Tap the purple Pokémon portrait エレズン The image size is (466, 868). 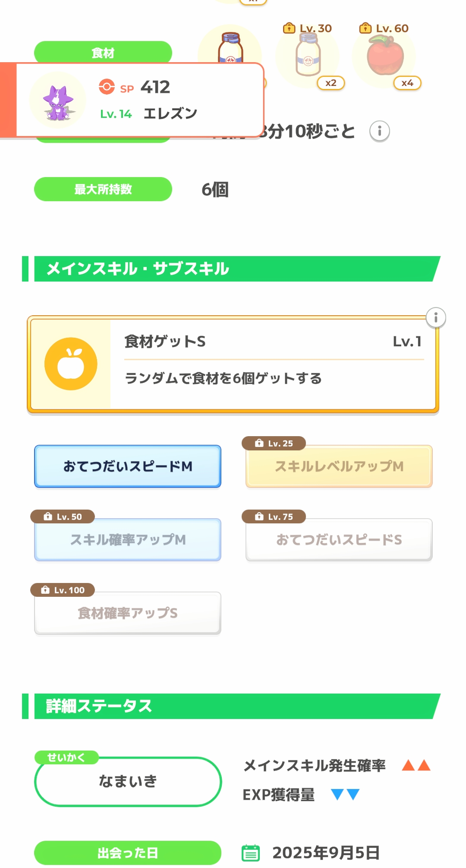(x=58, y=101)
